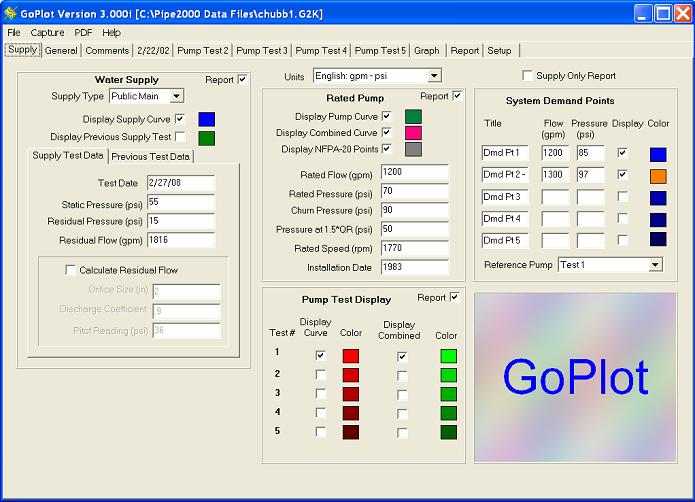Click the Dmd Pt 3 title field

pyautogui.click(x=505, y=196)
